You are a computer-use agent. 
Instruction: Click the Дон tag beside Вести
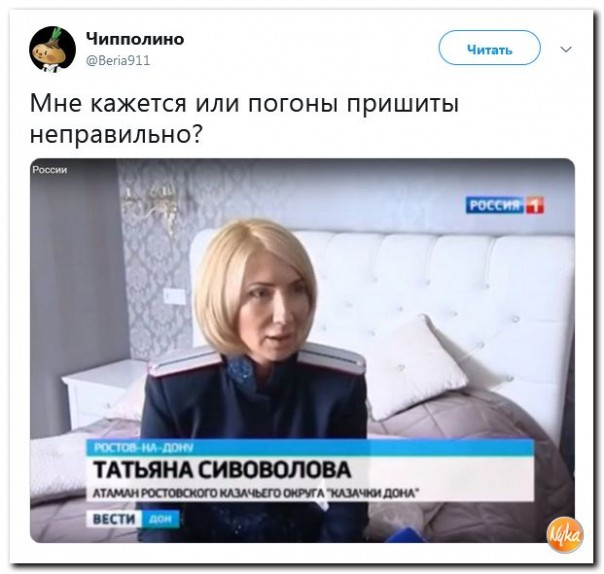[160, 519]
